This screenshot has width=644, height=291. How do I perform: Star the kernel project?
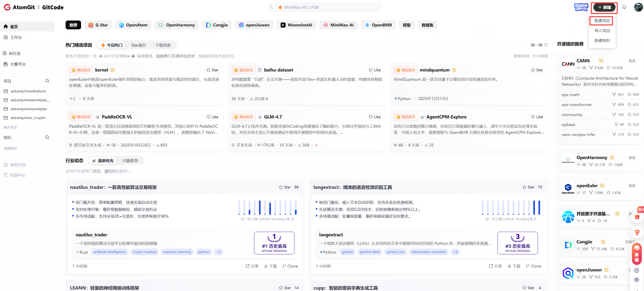212,70
